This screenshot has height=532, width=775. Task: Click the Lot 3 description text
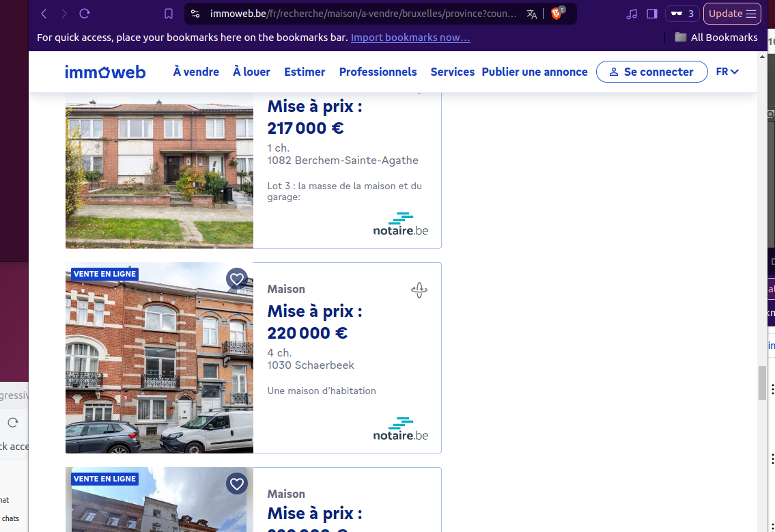point(345,191)
